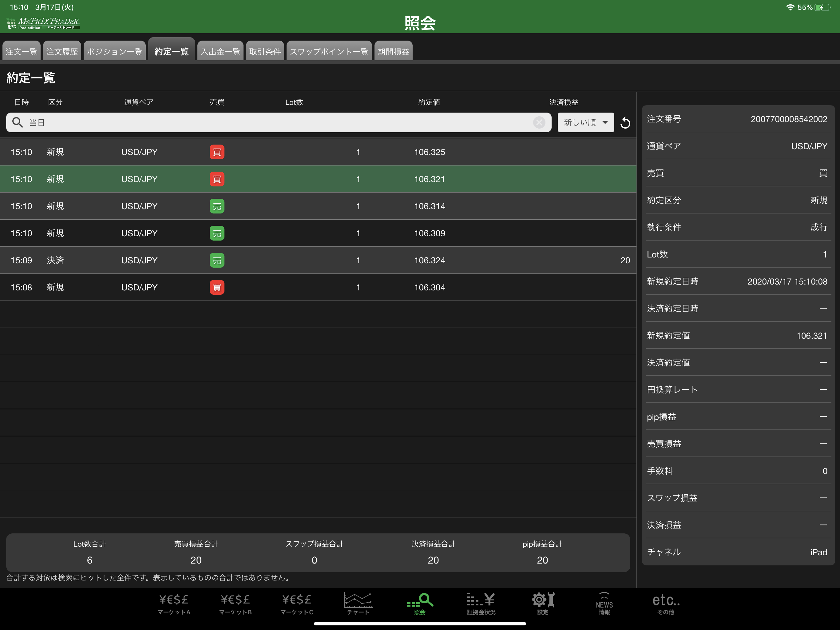
Task: Open the マーケットB market icon
Action: [x=236, y=604]
